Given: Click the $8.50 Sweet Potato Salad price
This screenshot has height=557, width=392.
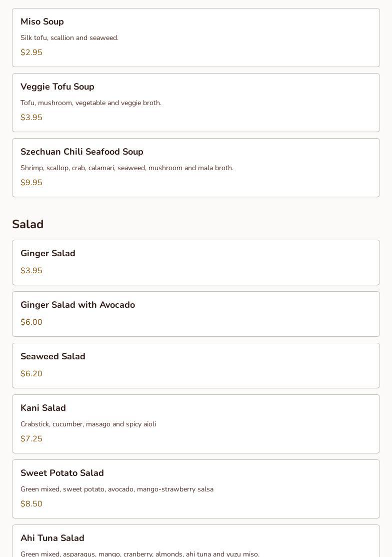Looking at the screenshot, I should click(x=31, y=503).
